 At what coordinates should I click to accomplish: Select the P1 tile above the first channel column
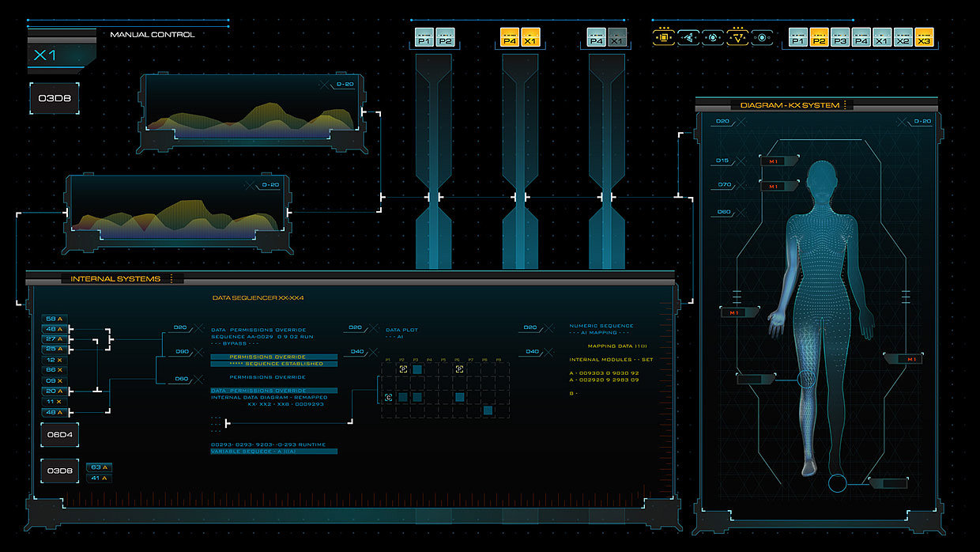[424, 37]
